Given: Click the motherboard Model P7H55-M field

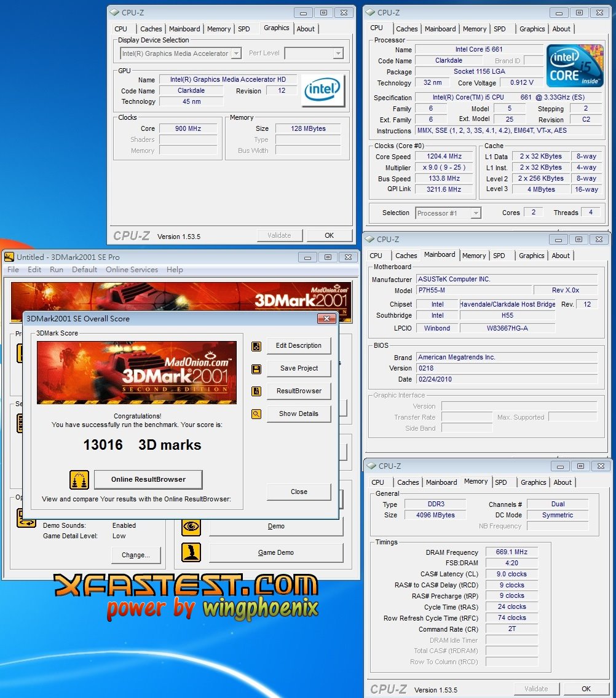Looking at the screenshot, I should (474, 290).
